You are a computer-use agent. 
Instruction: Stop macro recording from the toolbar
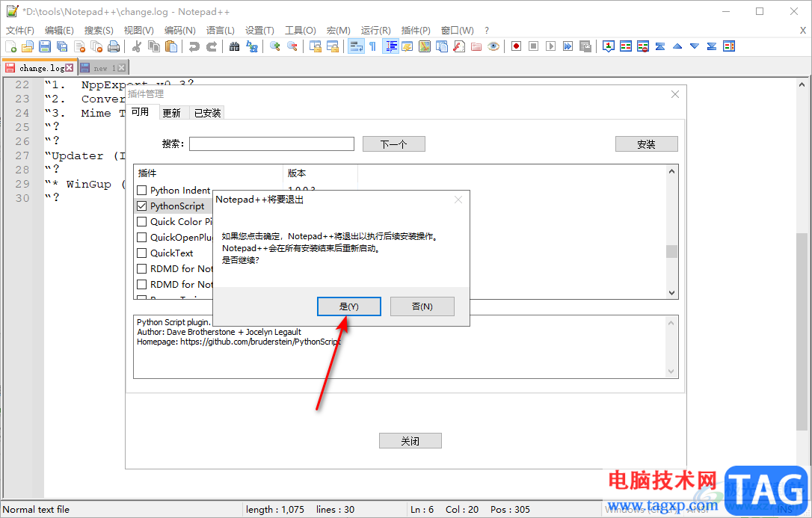point(533,46)
